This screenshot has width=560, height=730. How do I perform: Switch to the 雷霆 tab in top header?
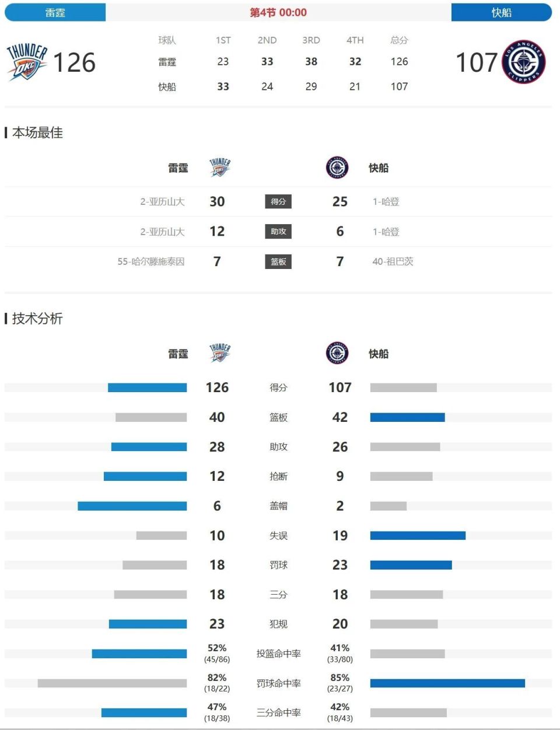55,12
